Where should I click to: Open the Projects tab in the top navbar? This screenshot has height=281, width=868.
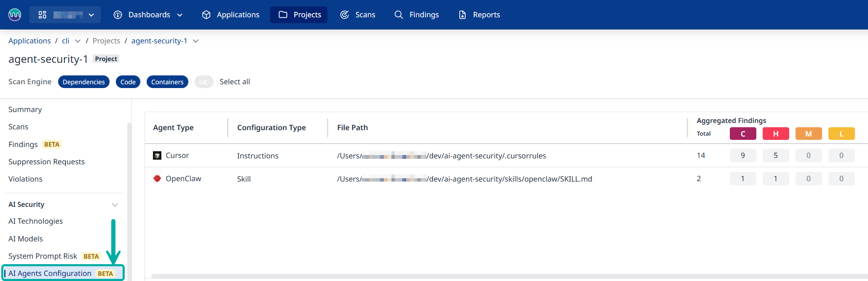coord(299,15)
